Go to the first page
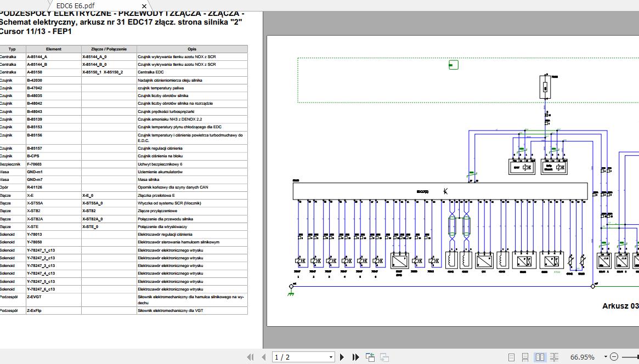This screenshot has width=639, height=364. pos(251,356)
